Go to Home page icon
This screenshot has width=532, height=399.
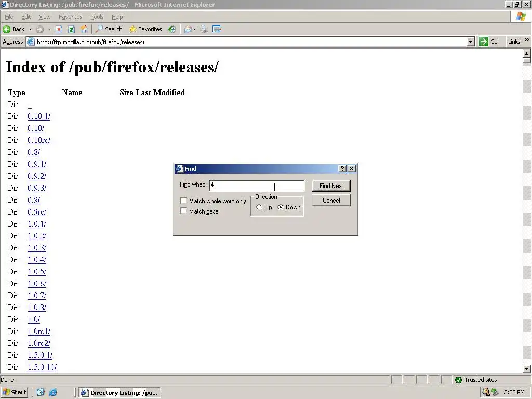pos(84,29)
